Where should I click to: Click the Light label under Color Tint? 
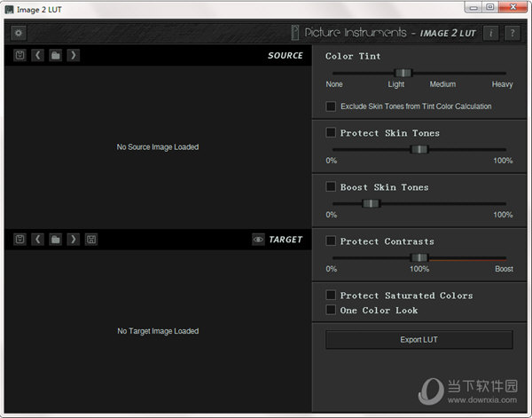coord(396,84)
